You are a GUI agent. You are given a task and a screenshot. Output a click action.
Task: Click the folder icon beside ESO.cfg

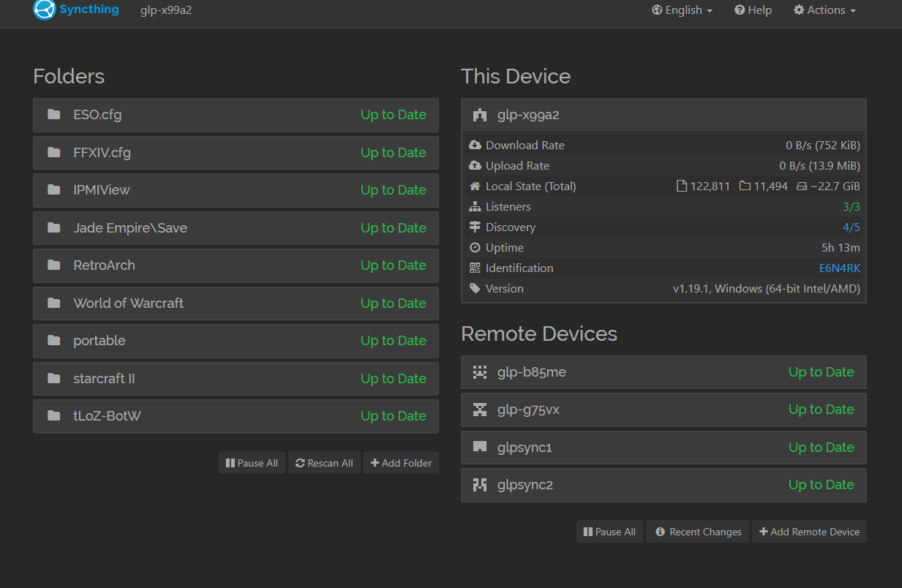(x=53, y=115)
